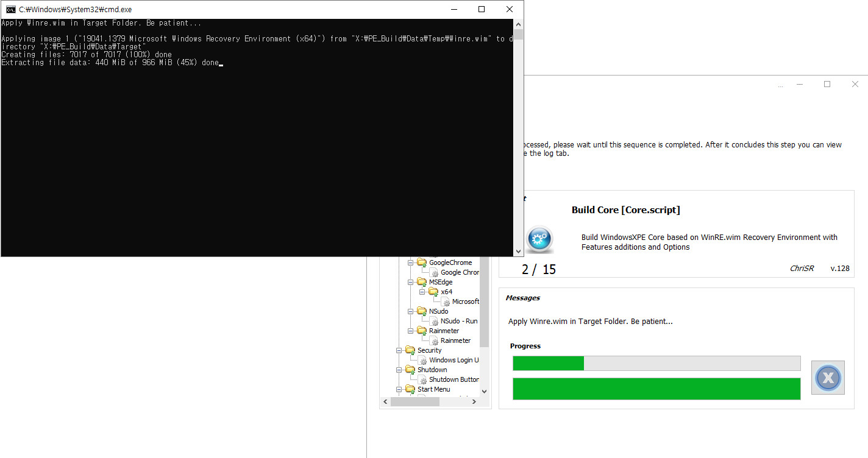The width and height of the screenshot is (868, 458).
Task: Click the Build Core gear icon
Action: point(539,239)
